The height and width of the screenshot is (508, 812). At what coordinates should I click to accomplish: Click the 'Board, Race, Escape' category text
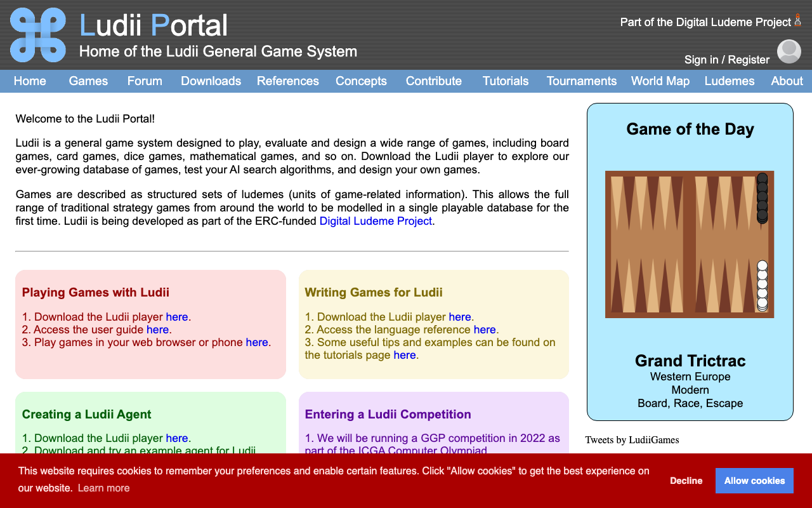coord(690,403)
